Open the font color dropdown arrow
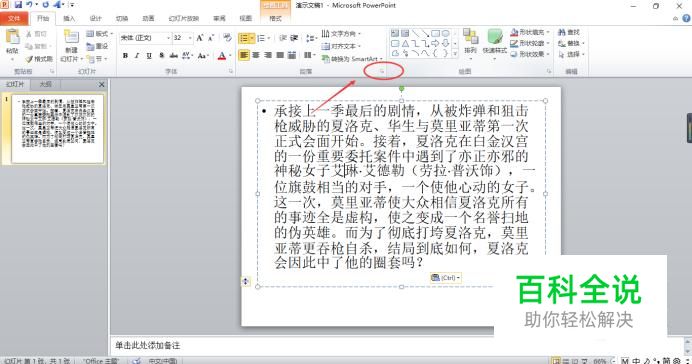The image size is (692, 364). pos(230,56)
